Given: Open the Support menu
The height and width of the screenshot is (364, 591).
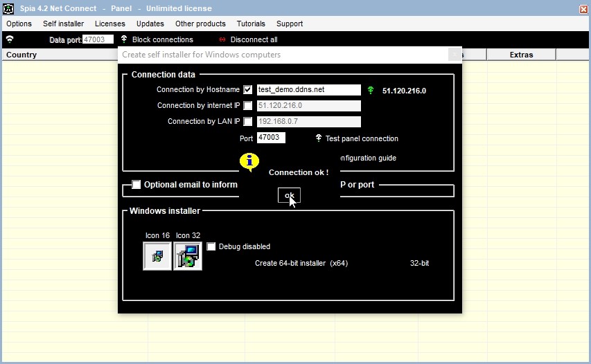Looking at the screenshot, I should coord(290,24).
